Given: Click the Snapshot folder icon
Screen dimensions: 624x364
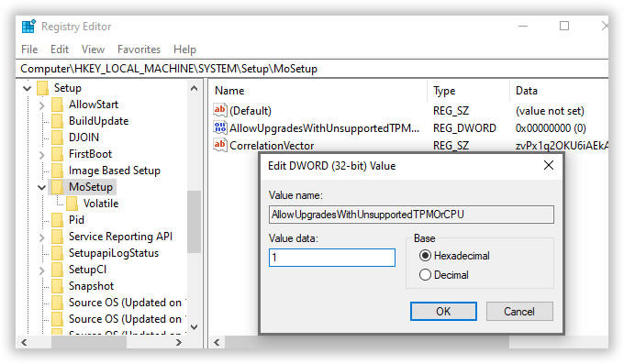Looking at the screenshot, I should coord(57,286).
